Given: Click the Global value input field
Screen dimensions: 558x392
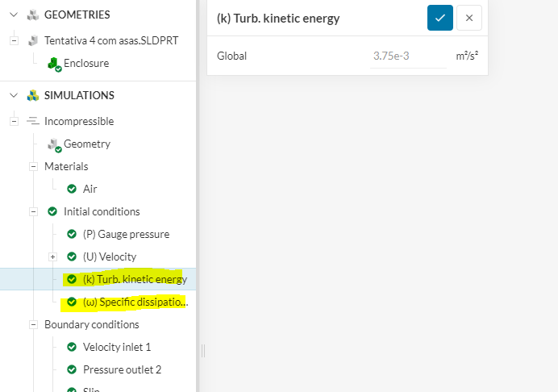Looking at the screenshot, I should [408, 56].
